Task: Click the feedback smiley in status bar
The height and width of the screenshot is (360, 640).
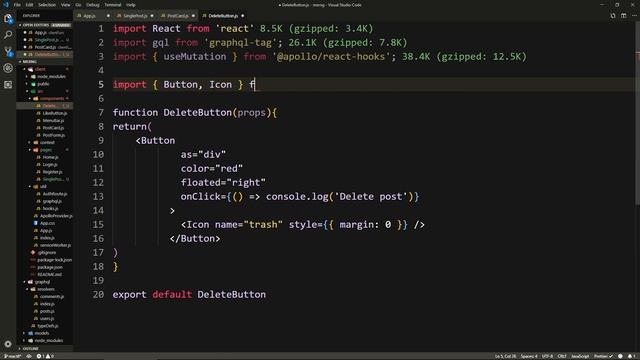Action: [620, 356]
